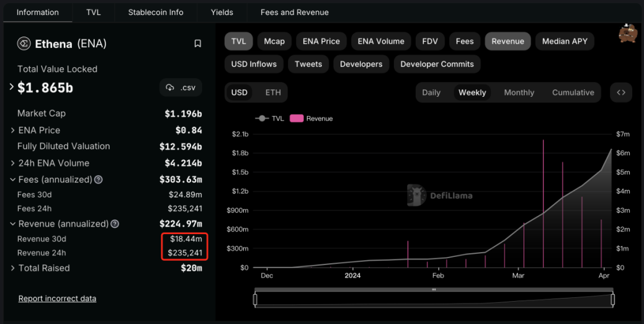This screenshot has height=324, width=644.
Task: Toggle TVL legend entry in chart
Action: [x=269, y=119]
